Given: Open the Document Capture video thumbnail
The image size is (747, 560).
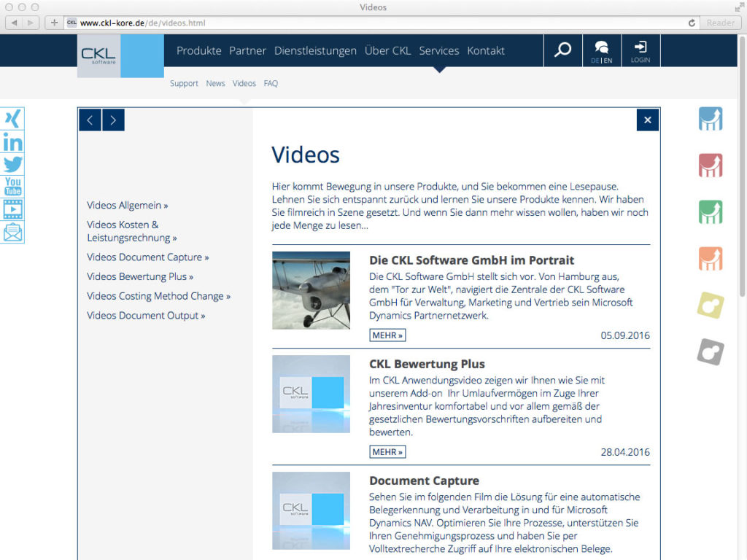Looking at the screenshot, I should click(x=311, y=511).
